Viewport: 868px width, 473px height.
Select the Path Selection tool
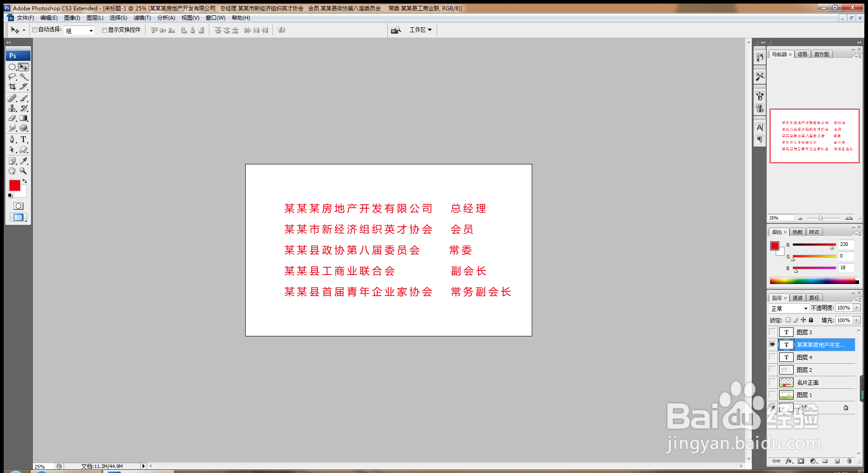pos(12,150)
